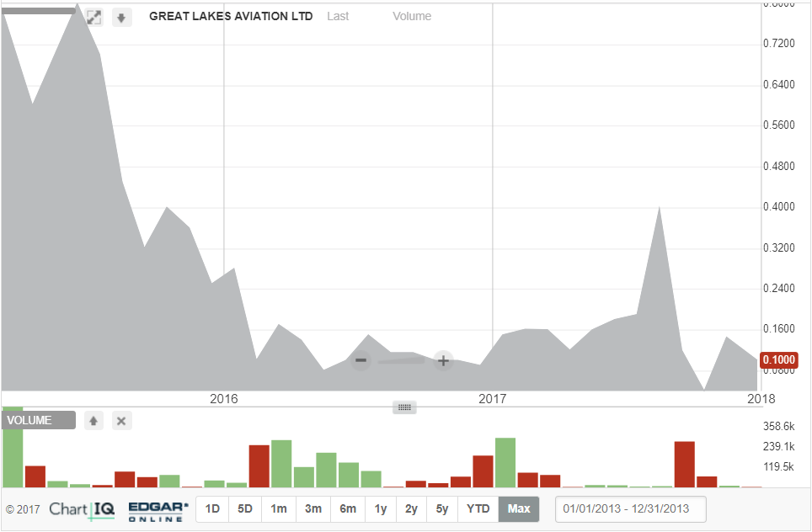
Task: Close the Volume panel with the X
Action: [x=121, y=421]
